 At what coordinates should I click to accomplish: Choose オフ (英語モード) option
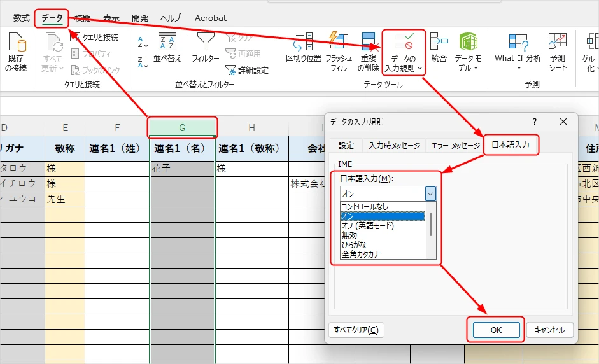[x=383, y=226]
